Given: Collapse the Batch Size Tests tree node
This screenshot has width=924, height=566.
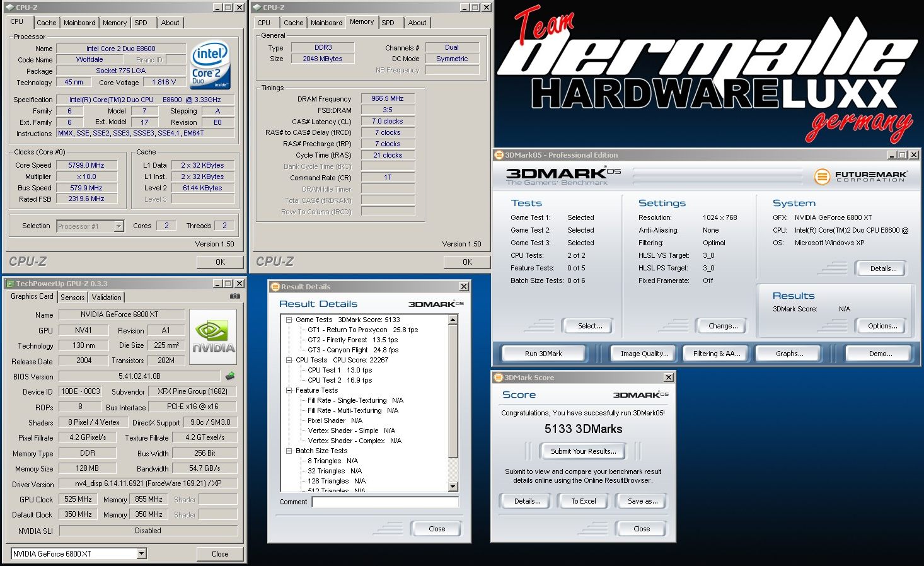Looking at the screenshot, I should point(289,451).
